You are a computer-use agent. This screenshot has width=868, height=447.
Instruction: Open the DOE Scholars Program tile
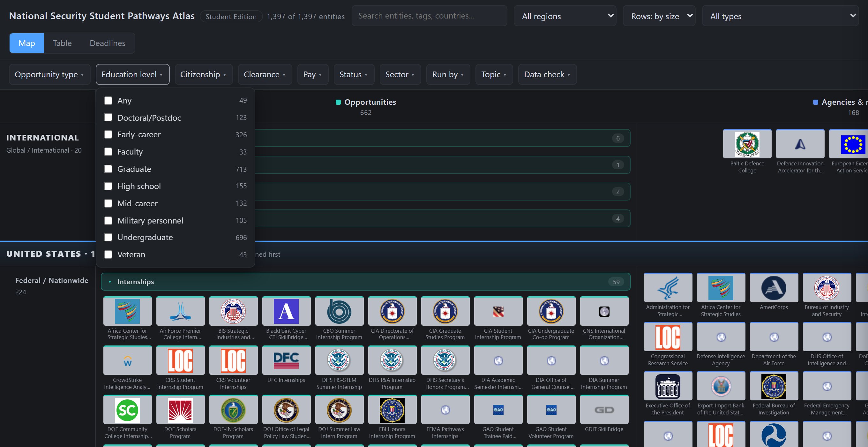180,417
